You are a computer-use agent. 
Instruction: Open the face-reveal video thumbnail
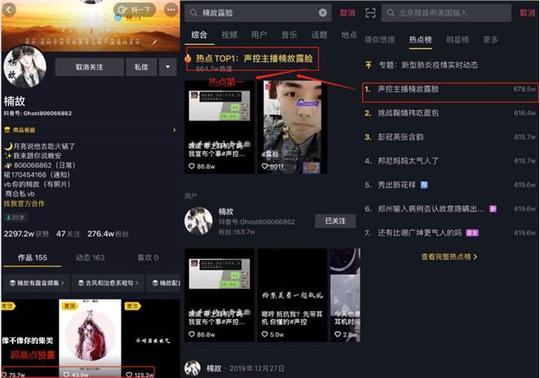(x=292, y=127)
